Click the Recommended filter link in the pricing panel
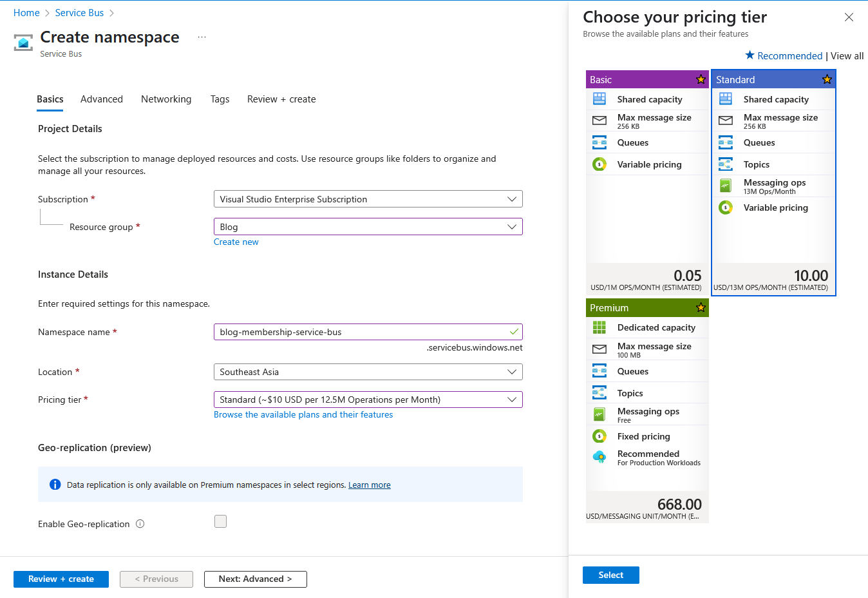This screenshot has height=598, width=868. 790,56
